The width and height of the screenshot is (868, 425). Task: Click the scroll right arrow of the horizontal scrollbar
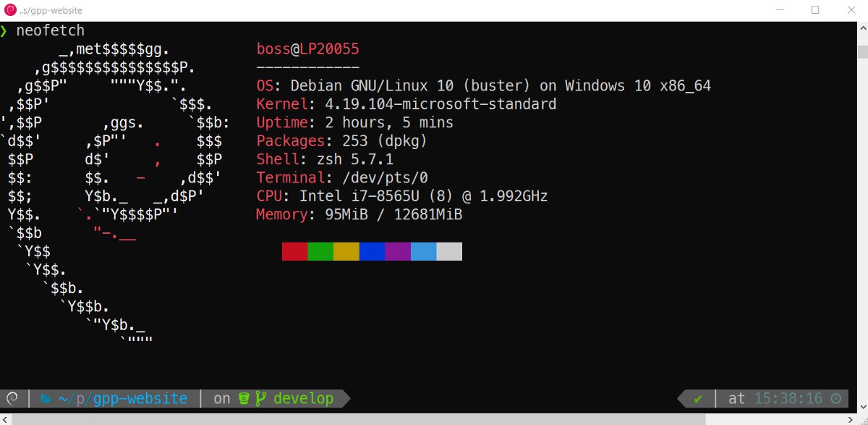[x=851, y=418]
